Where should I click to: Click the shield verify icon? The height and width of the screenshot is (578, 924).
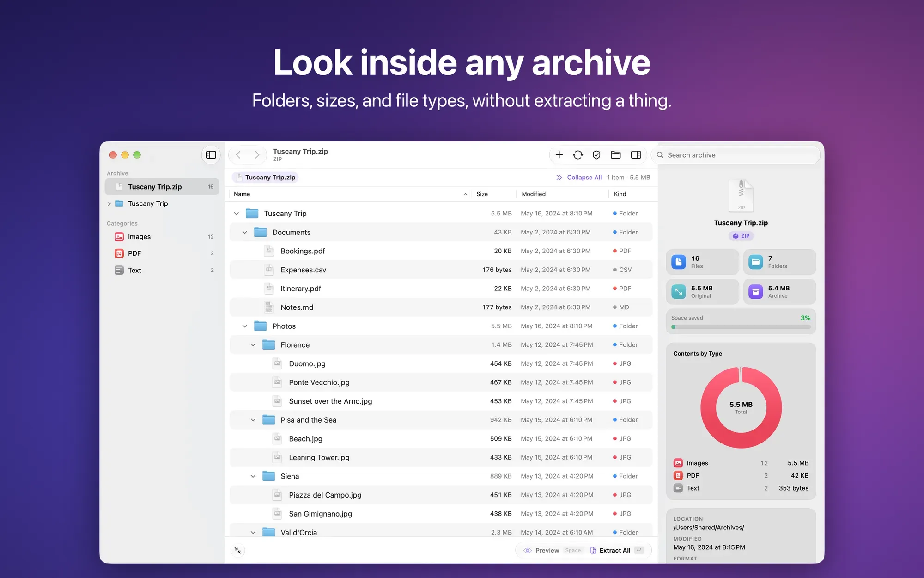pyautogui.click(x=596, y=155)
